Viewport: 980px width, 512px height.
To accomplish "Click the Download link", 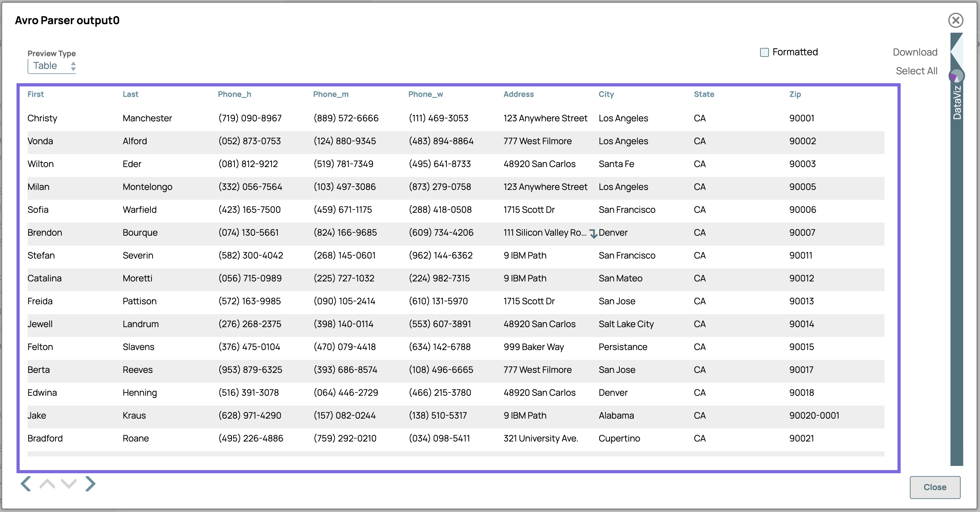I will click(x=915, y=52).
